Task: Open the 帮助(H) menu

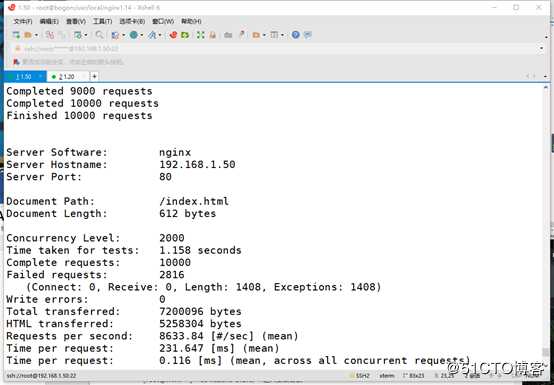Action: click(191, 22)
